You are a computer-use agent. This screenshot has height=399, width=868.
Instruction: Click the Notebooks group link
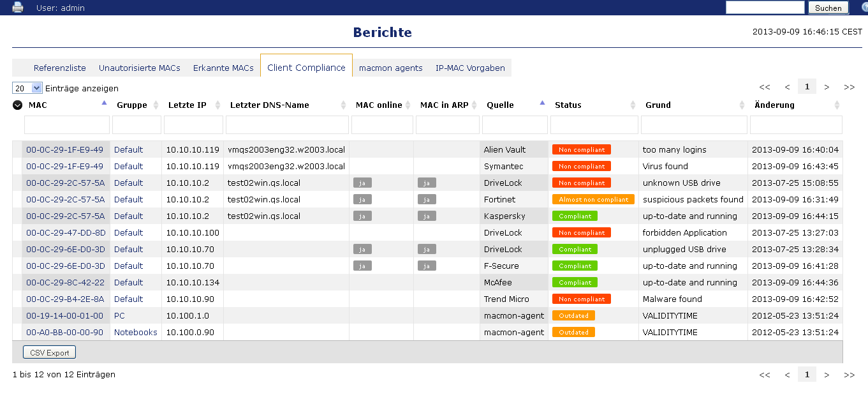coord(135,333)
